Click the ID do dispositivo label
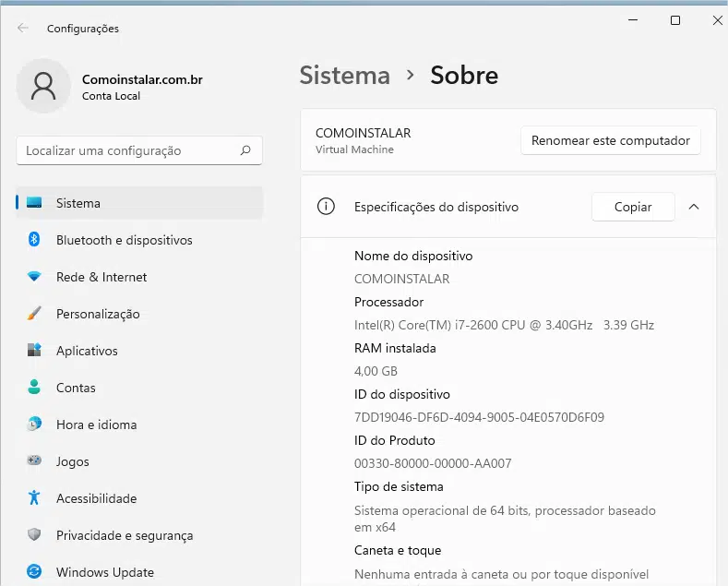Viewport: 728px width, 586px height. [x=402, y=394]
